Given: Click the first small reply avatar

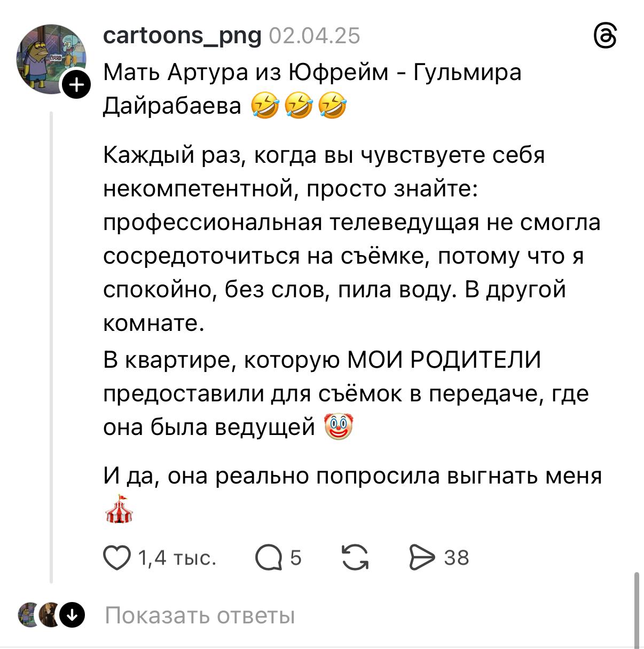Looking at the screenshot, I should tap(28, 615).
